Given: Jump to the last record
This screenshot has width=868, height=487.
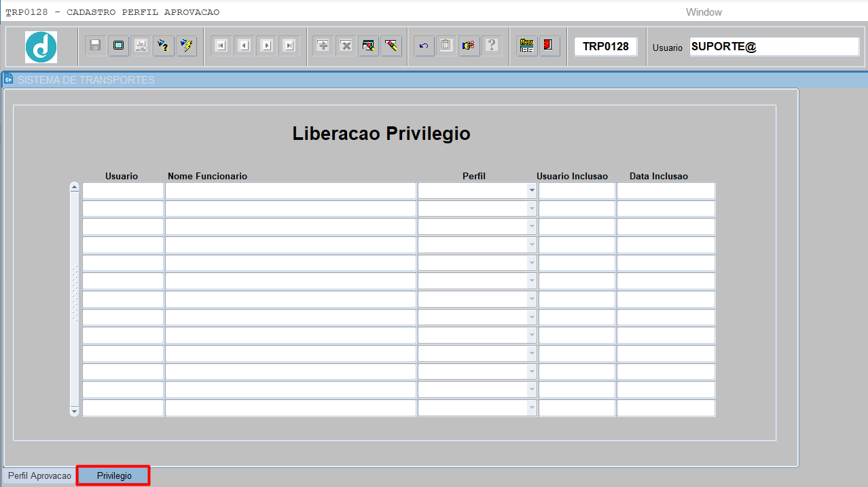Looking at the screenshot, I should click(x=290, y=46).
